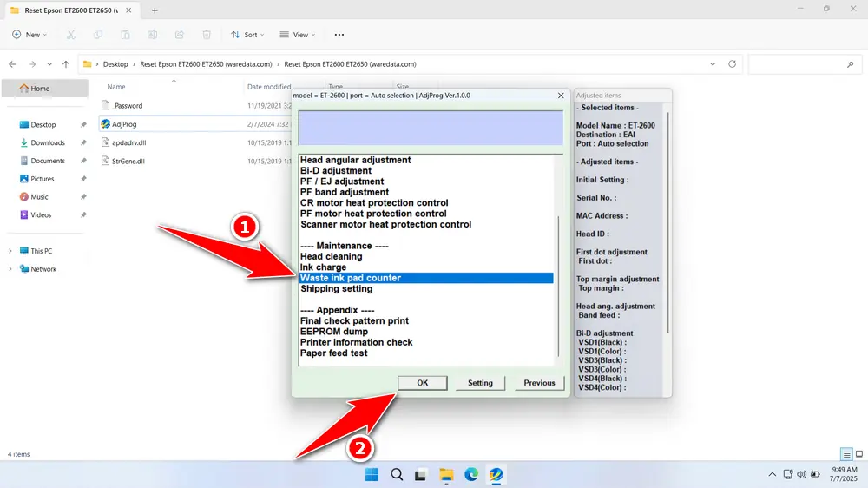The height and width of the screenshot is (488, 868).
Task: Open Microsoft Edge from taskbar
Action: [471, 475]
